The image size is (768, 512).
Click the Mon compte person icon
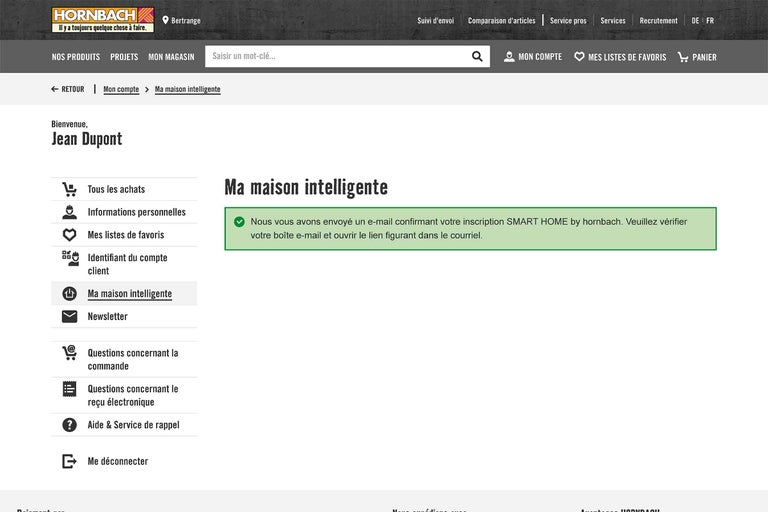509,57
